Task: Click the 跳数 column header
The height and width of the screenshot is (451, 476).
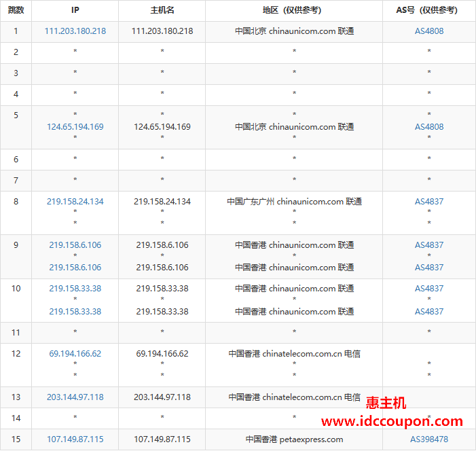Action: click(x=16, y=10)
